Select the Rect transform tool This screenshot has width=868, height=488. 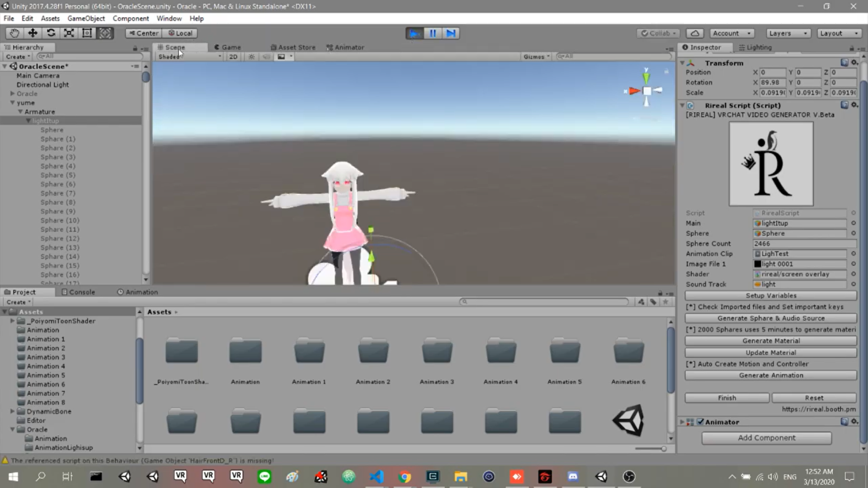(x=87, y=33)
